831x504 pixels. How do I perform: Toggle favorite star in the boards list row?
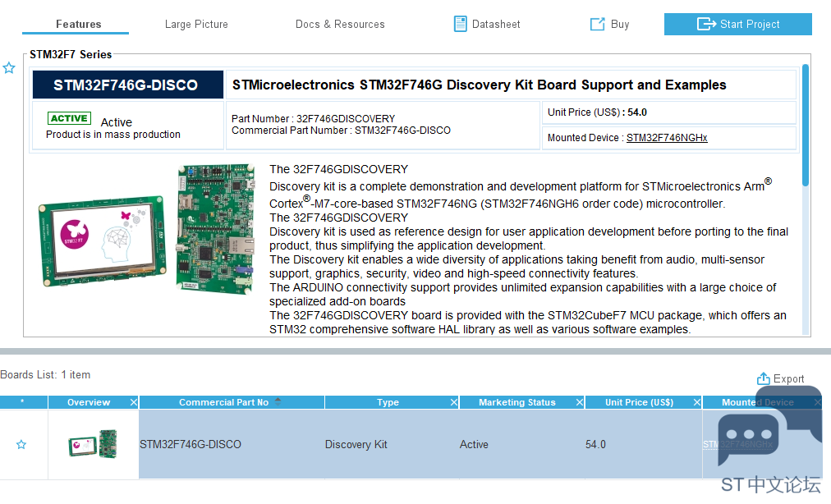[21, 445]
